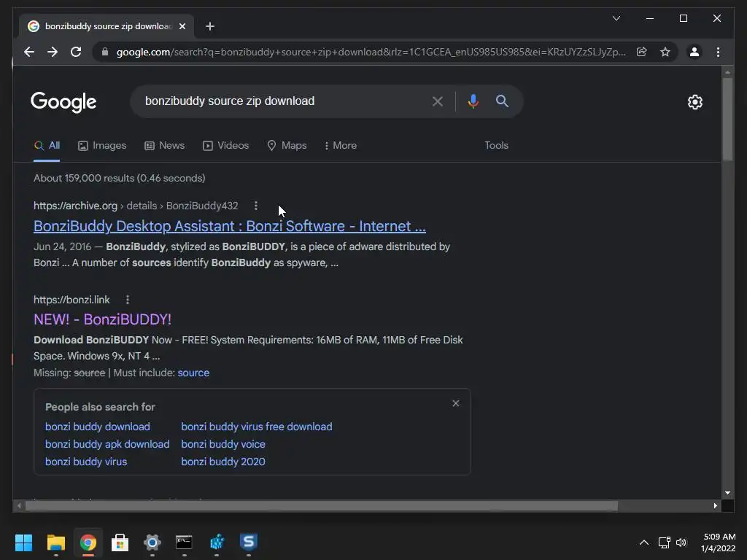Open the Windows Start menu
Viewport: 747px width, 560px height.
23,542
